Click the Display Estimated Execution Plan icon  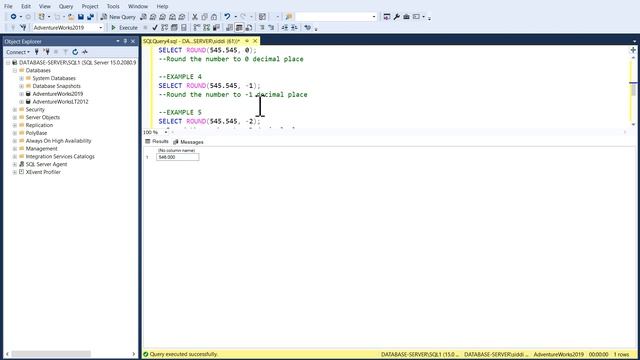164,27
